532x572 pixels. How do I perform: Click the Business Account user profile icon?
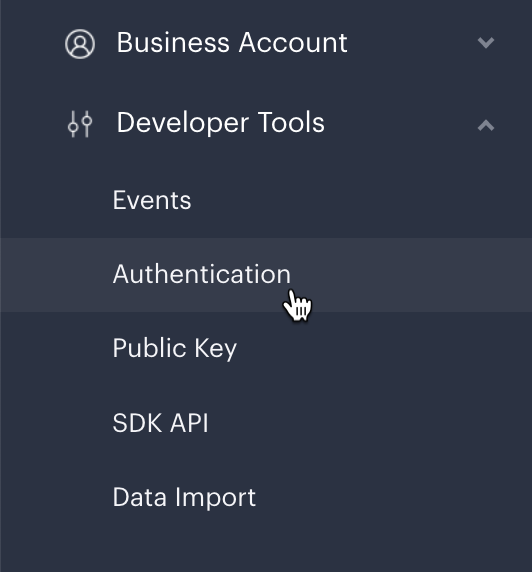[80, 44]
